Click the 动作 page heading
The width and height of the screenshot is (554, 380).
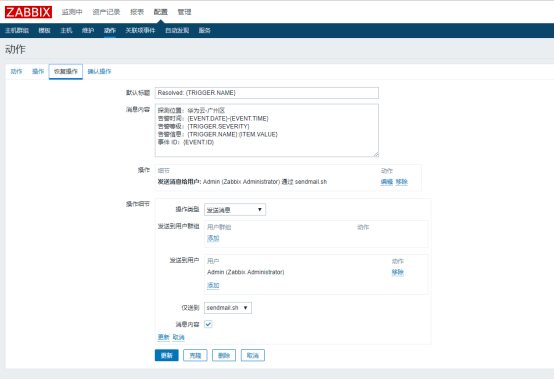[x=15, y=49]
